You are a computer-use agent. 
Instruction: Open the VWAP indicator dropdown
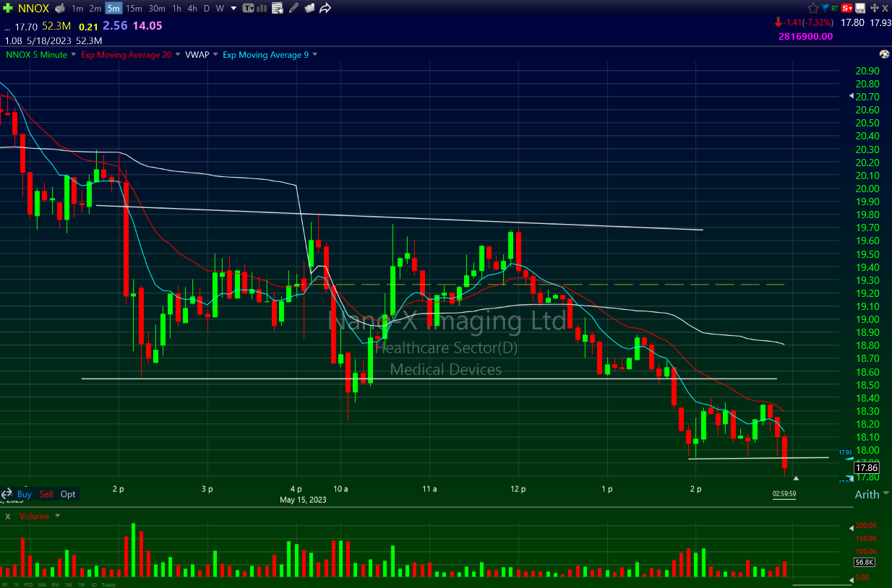[x=215, y=55]
